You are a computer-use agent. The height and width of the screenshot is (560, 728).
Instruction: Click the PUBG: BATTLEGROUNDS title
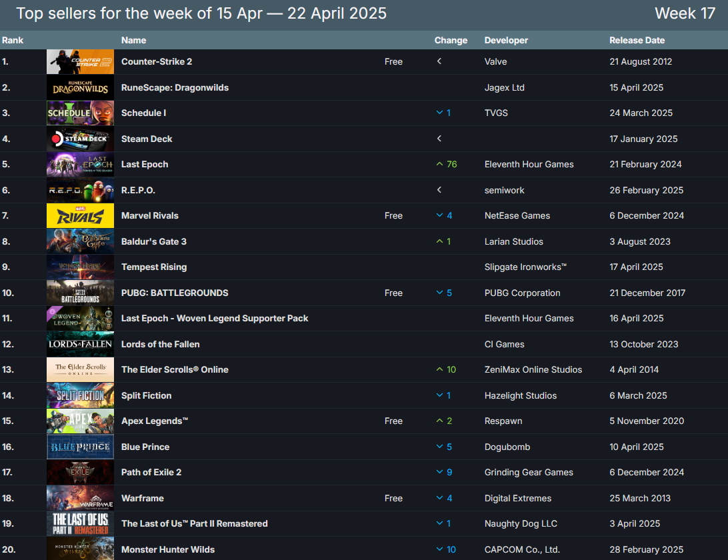tap(175, 293)
